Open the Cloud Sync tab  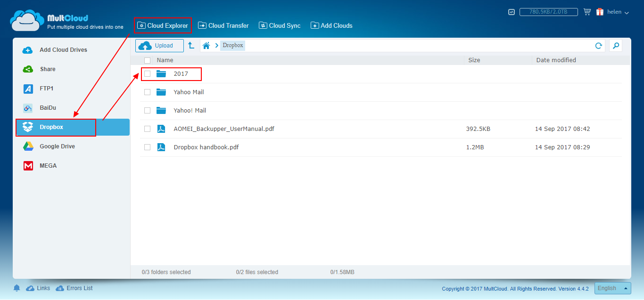(280, 25)
